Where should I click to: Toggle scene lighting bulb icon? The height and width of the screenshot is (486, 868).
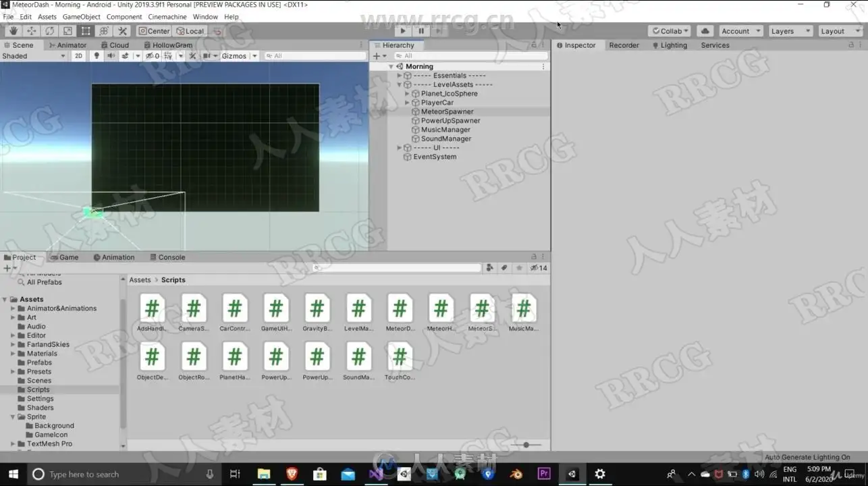tap(97, 56)
